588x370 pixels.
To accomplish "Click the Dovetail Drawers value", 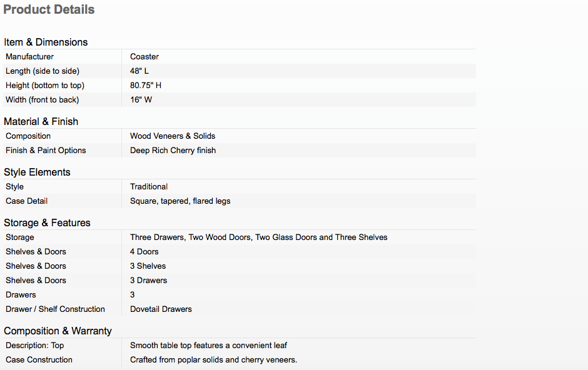I will 161,309.
